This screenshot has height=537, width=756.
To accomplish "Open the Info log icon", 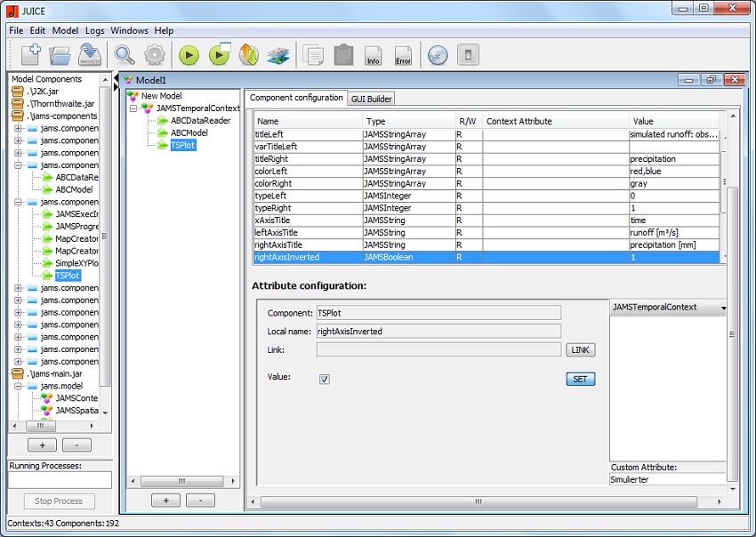I will click(374, 55).
